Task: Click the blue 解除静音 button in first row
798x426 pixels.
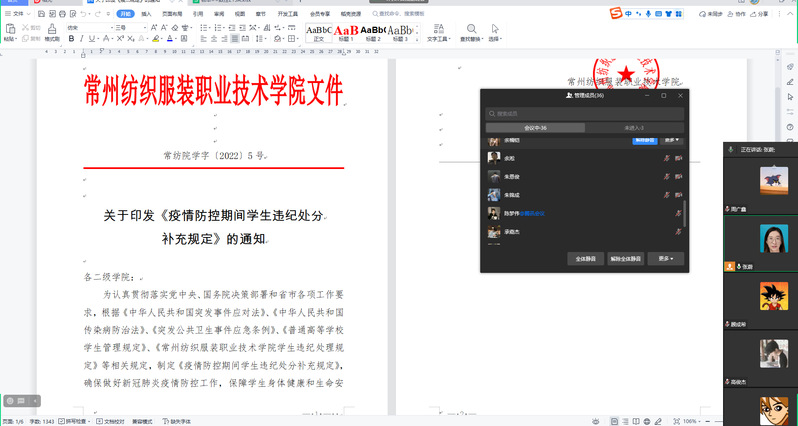Action: (x=644, y=139)
